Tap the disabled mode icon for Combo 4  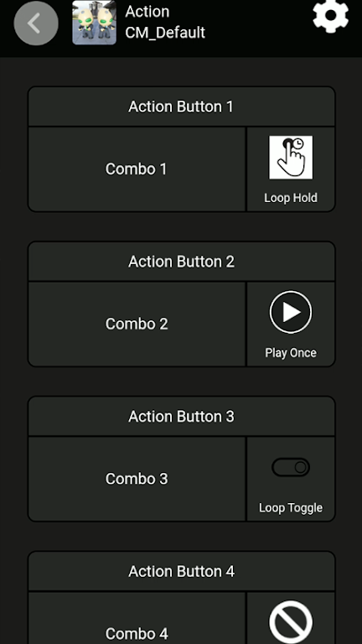pyautogui.click(x=291, y=622)
